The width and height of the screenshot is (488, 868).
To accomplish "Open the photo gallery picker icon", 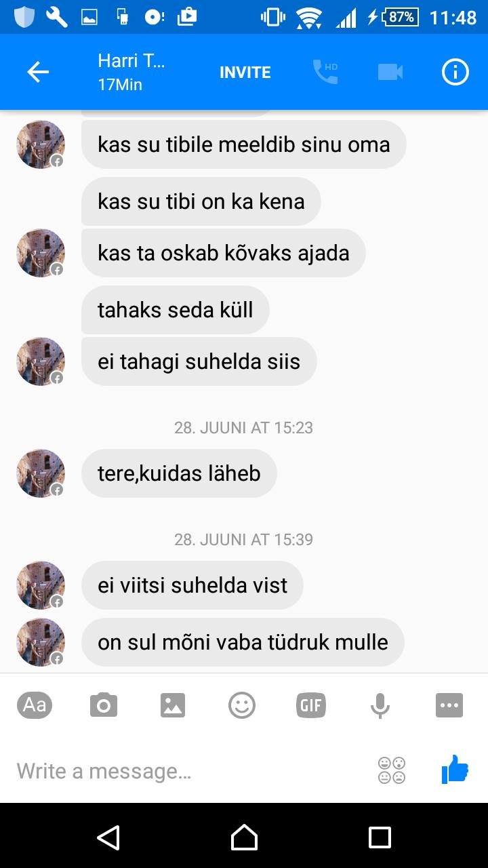I will click(x=173, y=705).
